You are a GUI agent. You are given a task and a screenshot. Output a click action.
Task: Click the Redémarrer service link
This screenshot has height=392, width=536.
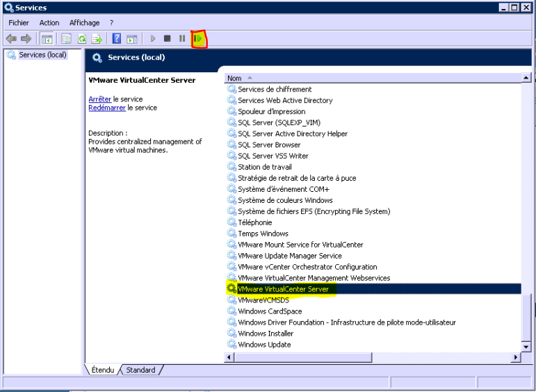[x=107, y=108]
